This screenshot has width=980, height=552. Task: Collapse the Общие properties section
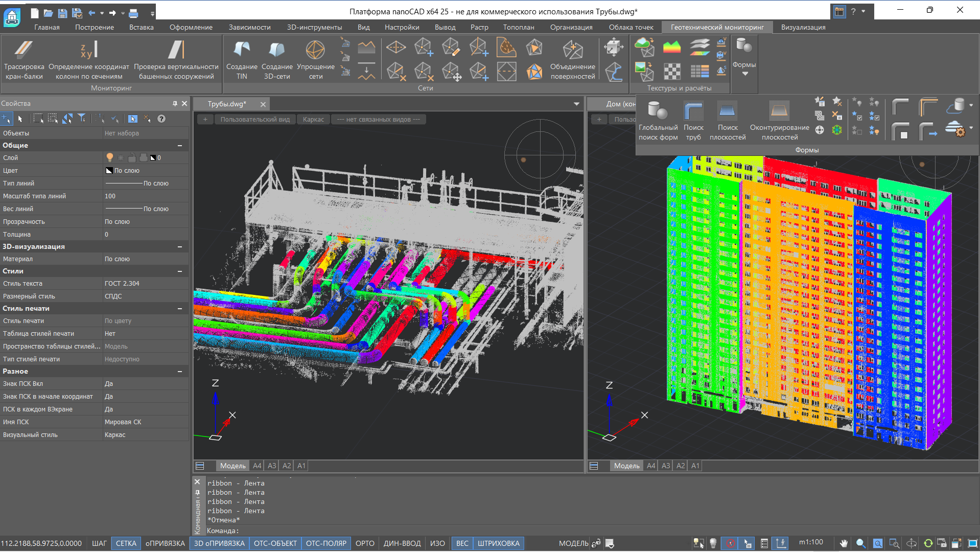(x=180, y=146)
